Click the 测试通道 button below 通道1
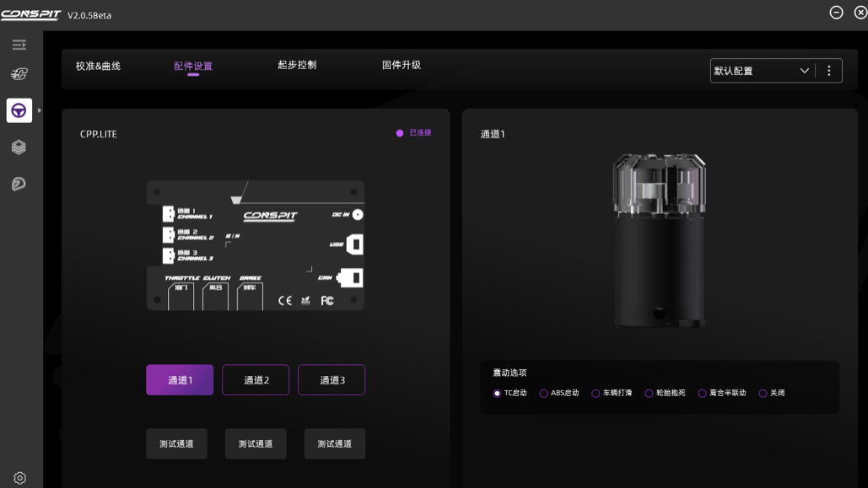Viewport: 868px width, 488px height. click(176, 443)
